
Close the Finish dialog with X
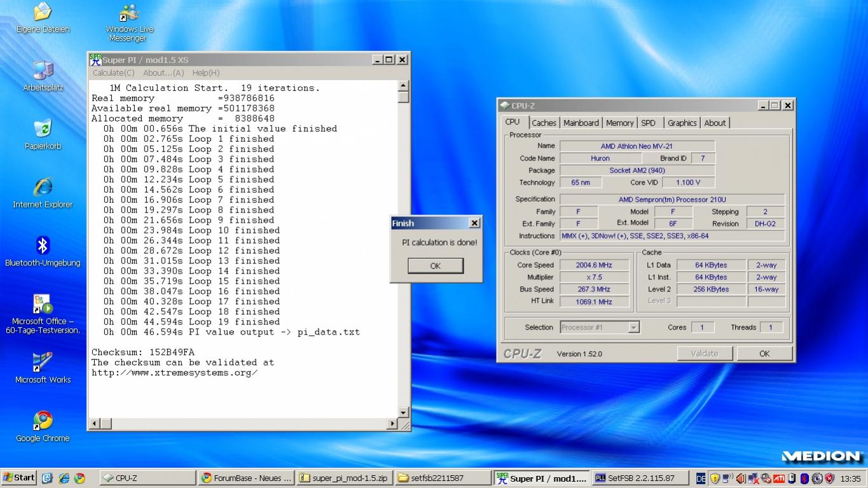[474, 223]
